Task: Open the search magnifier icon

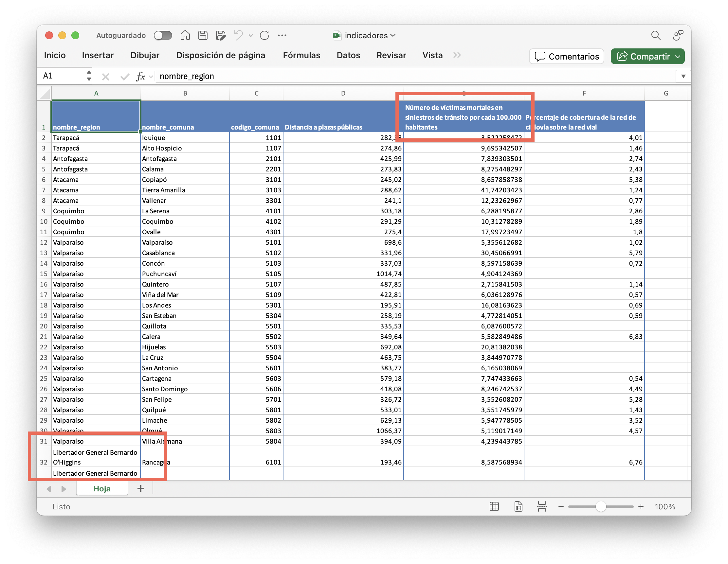Action: [655, 35]
